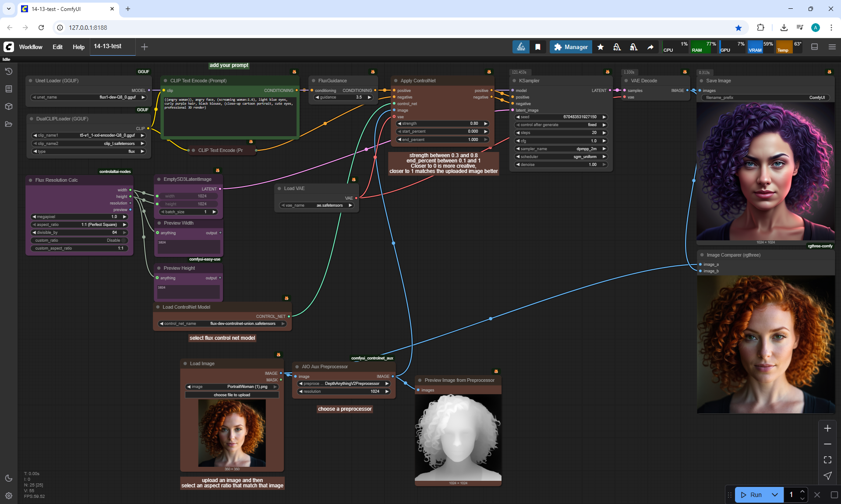Open the Manager panel
Screen dimensions: 841x504
[x=571, y=47]
